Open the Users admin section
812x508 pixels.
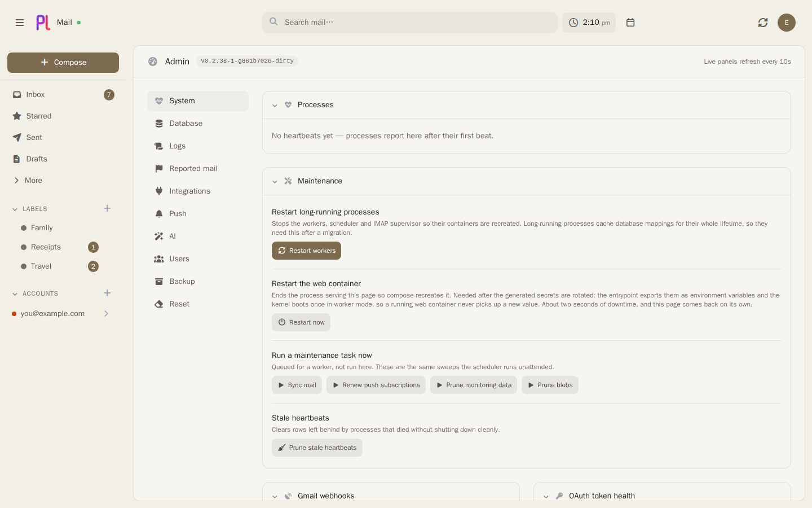click(198, 259)
